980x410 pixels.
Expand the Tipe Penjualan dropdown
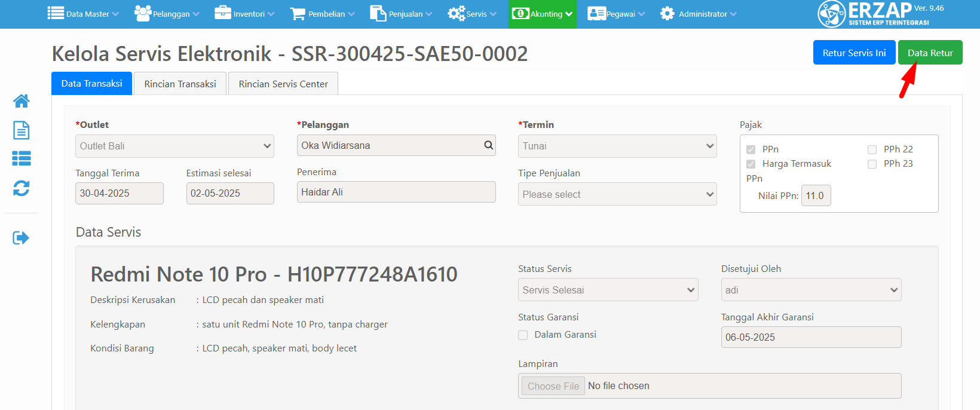(x=617, y=194)
